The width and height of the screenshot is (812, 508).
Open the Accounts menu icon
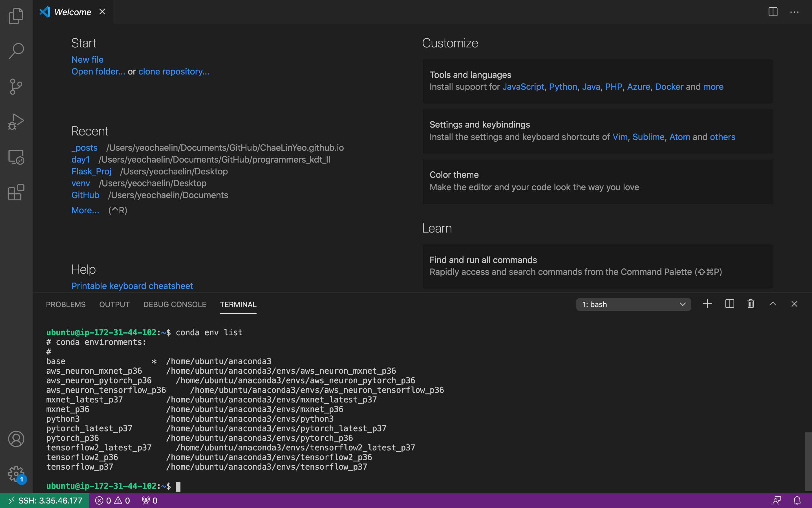tap(16, 439)
